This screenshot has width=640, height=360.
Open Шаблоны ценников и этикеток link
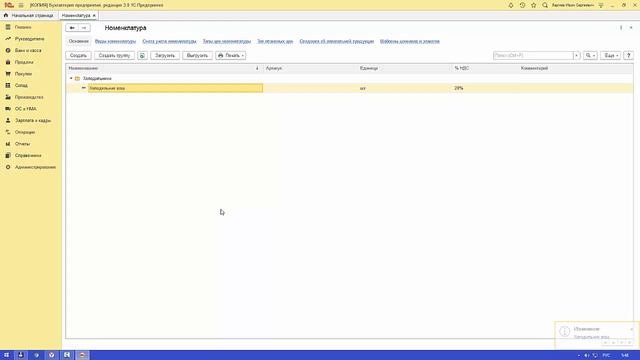point(410,41)
